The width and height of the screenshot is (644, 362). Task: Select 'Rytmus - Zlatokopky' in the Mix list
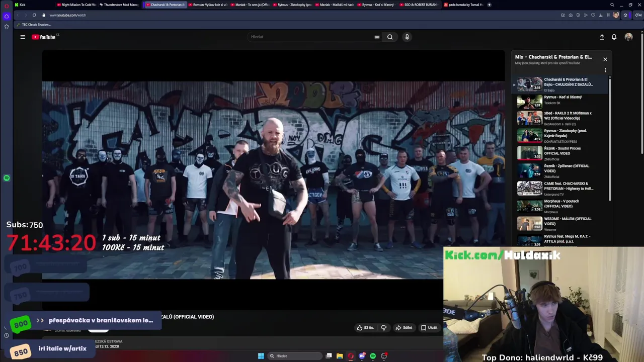[560, 136]
